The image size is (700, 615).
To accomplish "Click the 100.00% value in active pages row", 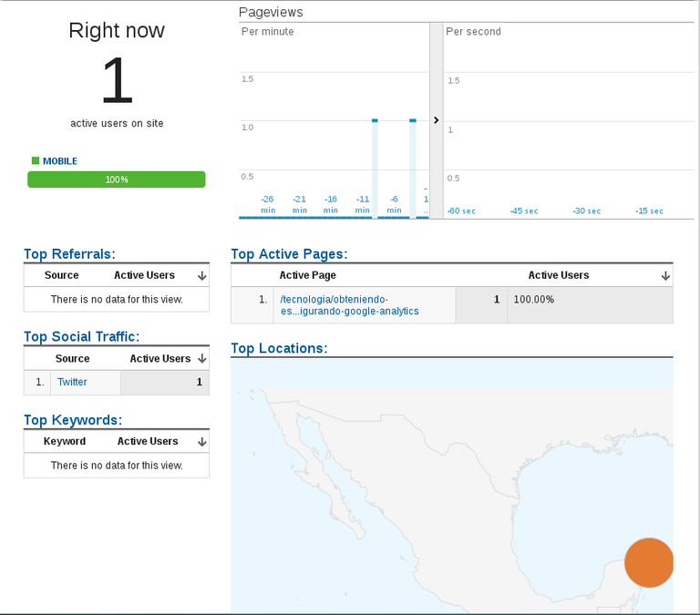I will [533, 300].
